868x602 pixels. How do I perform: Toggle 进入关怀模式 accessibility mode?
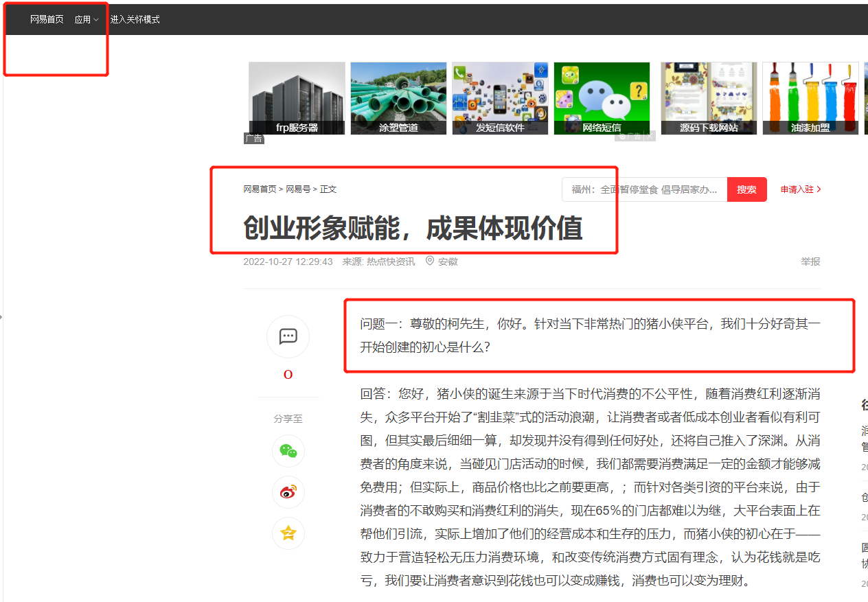point(135,19)
